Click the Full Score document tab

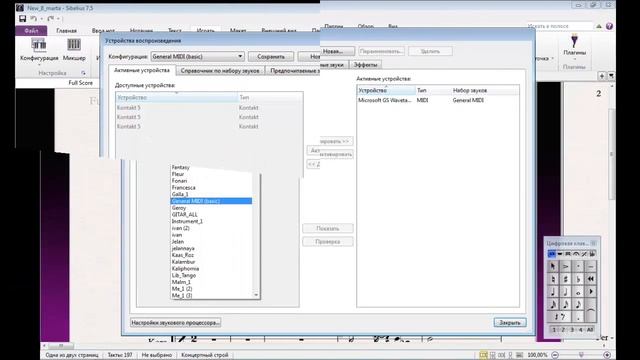pos(80,83)
